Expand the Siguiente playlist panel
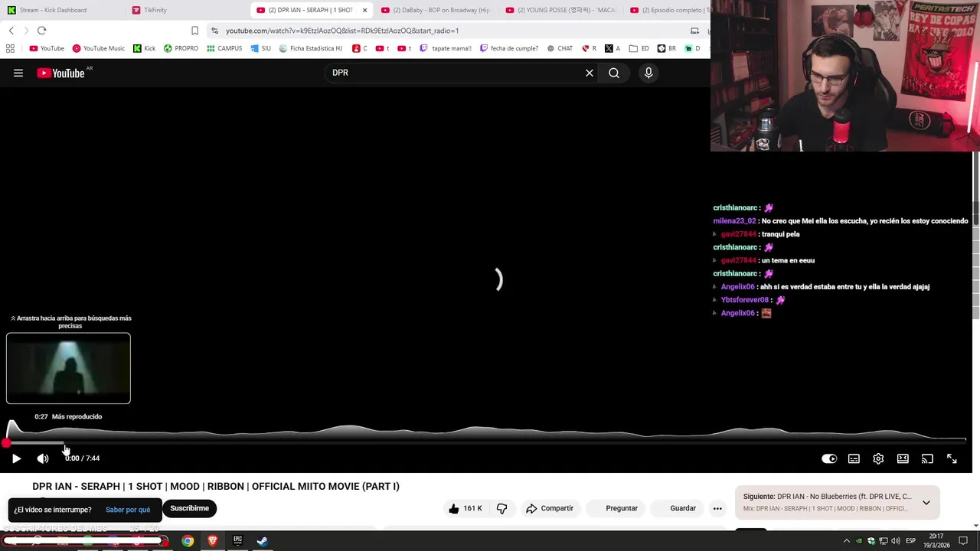This screenshot has height=551, width=980. (926, 503)
